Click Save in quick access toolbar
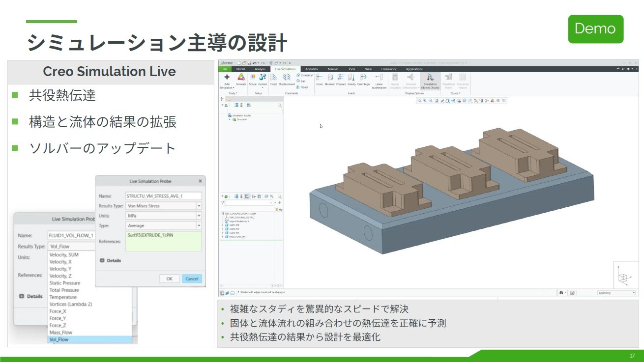Image resolution: width=644 pixels, height=362 pixels. coord(249,63)
